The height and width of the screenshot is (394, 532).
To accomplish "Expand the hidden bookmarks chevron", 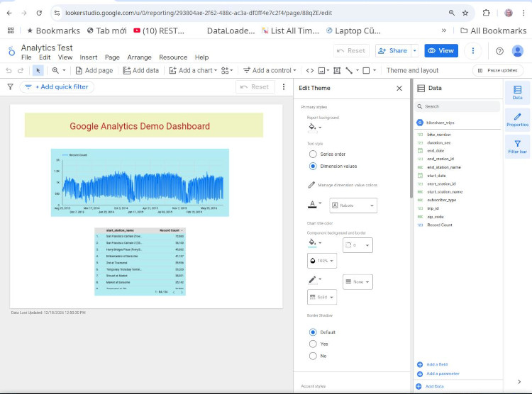I will tap(444, 30).
